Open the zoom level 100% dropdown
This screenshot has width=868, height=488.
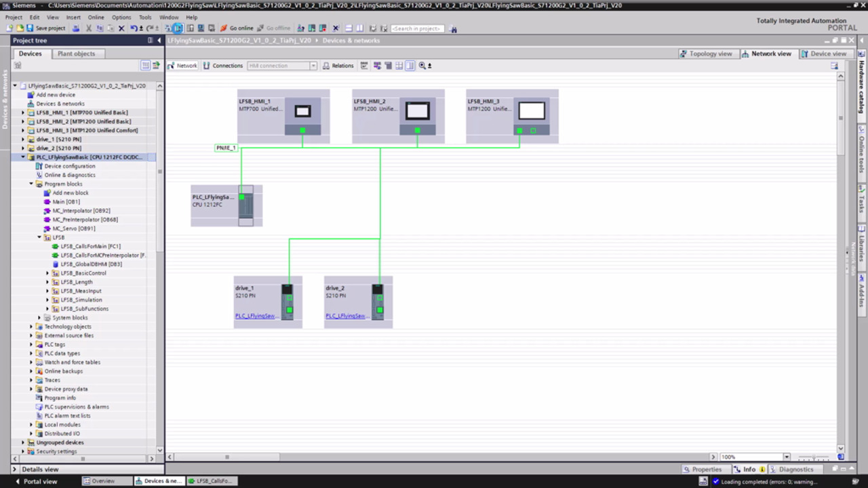786,457
